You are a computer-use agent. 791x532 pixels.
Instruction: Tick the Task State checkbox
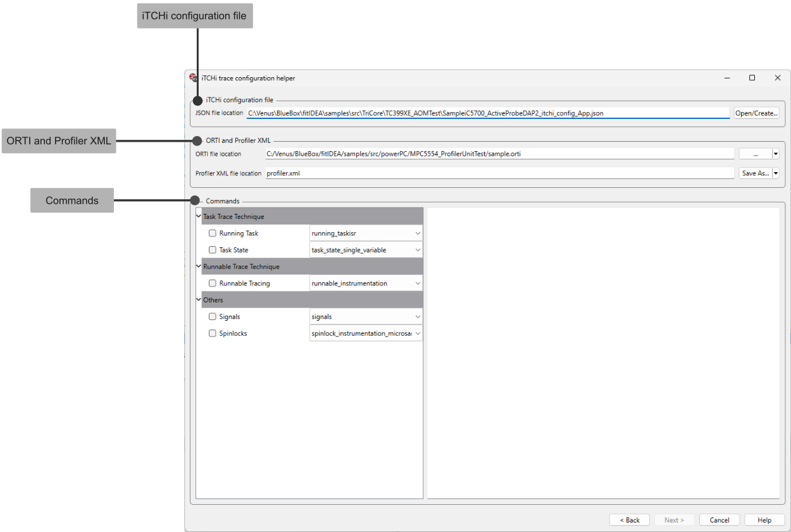pyautogui.click(x=213, y=250)
